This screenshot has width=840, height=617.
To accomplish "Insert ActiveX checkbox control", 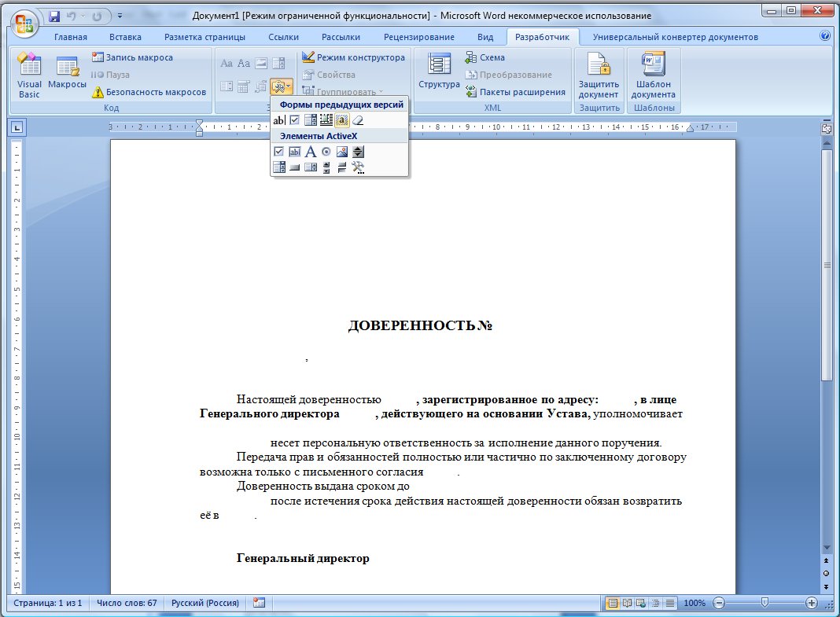I will coord(278,152).
